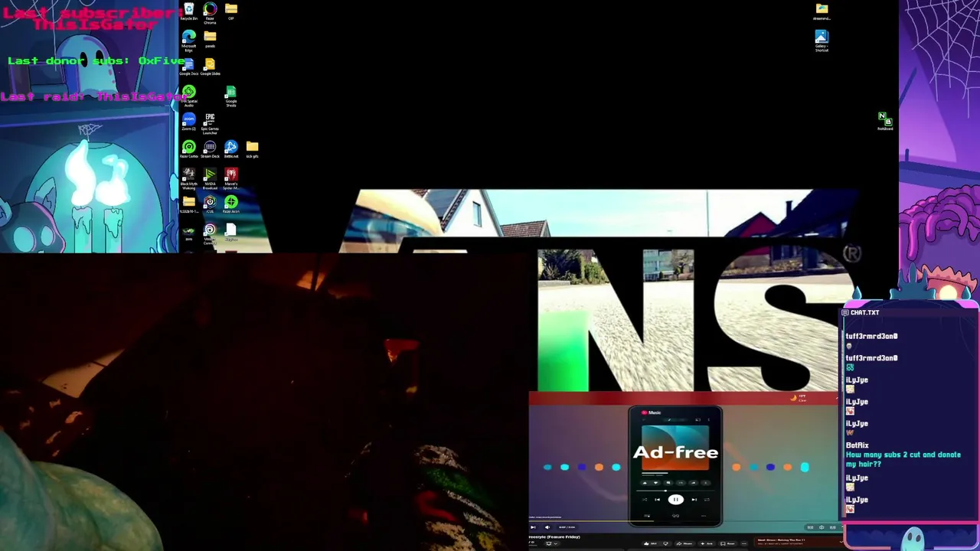Launch Epic Games Launcher shortcut
Viewport: 980px width, 551px height.
210,123
